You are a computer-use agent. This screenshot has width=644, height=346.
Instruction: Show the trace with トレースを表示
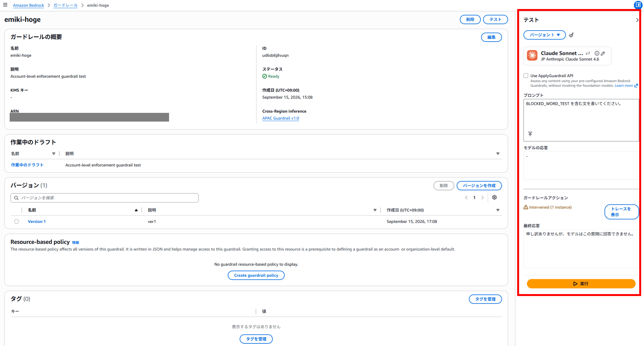point(621,212)
